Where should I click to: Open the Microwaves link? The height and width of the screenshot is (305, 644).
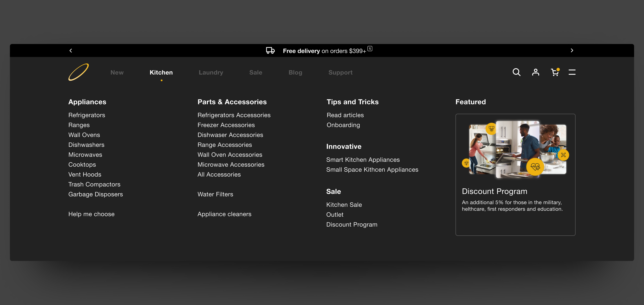pyautogui.click(x=85, y=155)
